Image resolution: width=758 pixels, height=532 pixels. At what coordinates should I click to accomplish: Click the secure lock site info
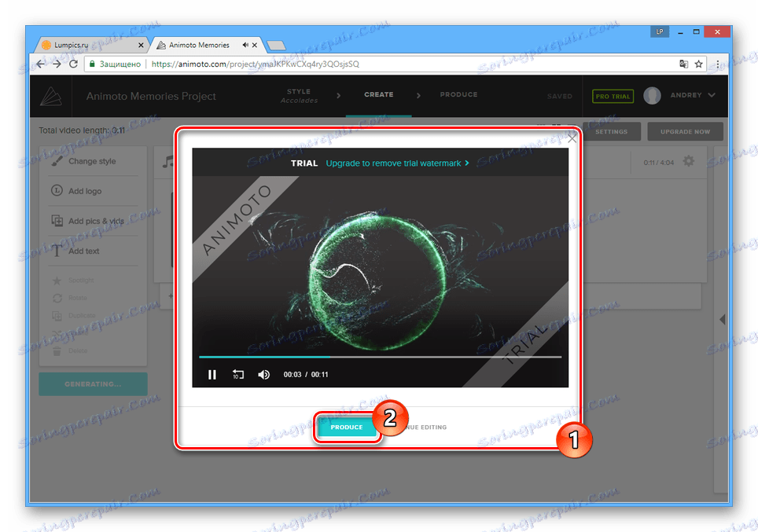point(93,64)
